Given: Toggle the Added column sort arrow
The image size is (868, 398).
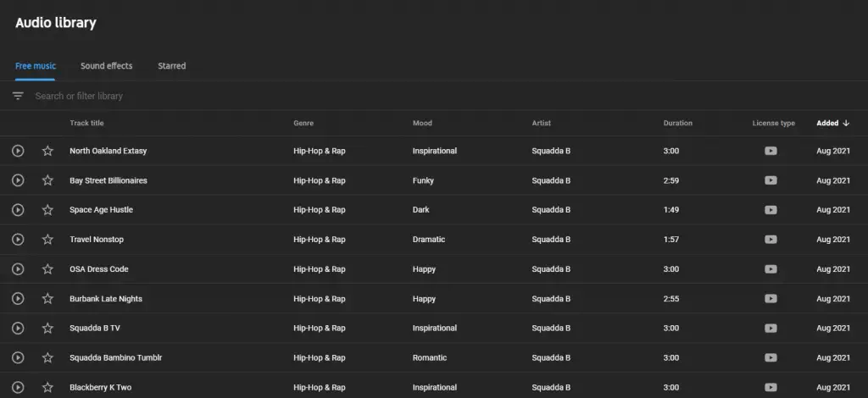Looking at the screenshot, I should point(846,124).
